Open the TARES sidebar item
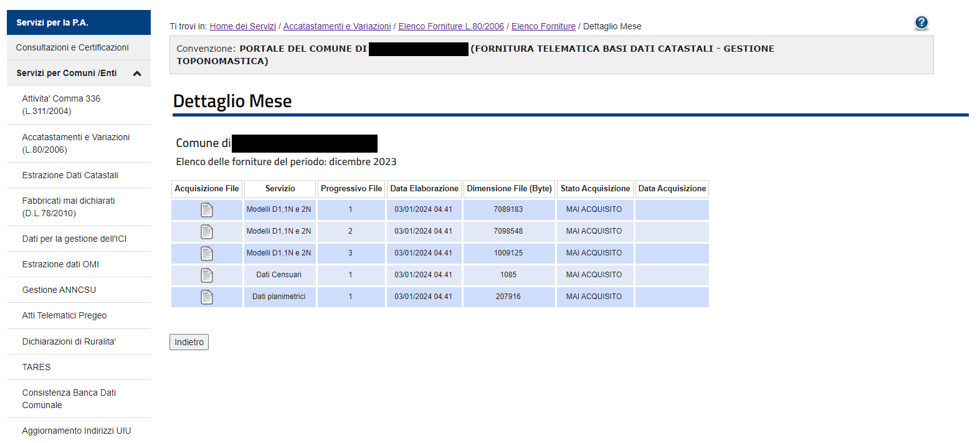The image size is (980, 443). (x=36, y=367)
